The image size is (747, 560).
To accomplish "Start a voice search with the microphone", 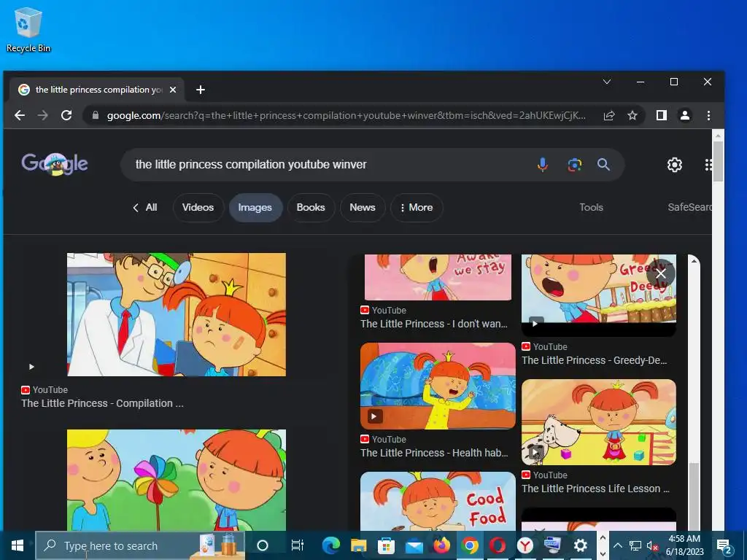I will point(542,165).
